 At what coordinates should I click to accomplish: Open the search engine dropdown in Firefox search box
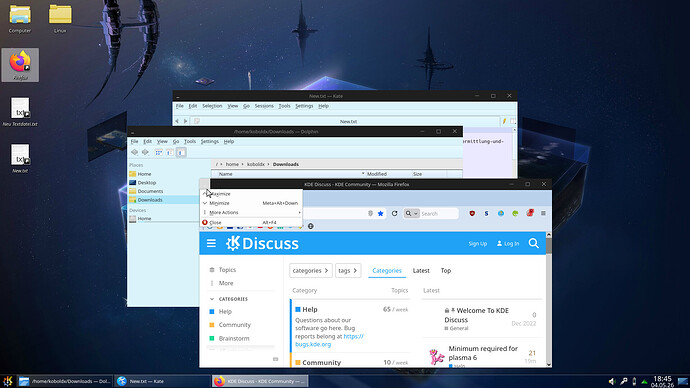click(x=411, y=213)
